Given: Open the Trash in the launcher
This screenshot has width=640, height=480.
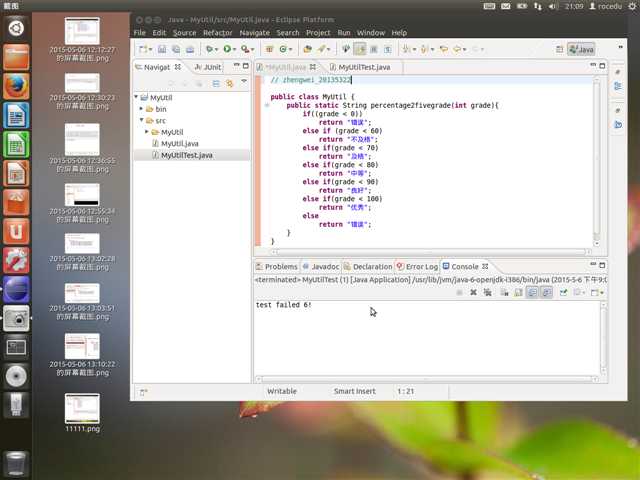Looking at the screenshot, I should (x=16, y=464).
